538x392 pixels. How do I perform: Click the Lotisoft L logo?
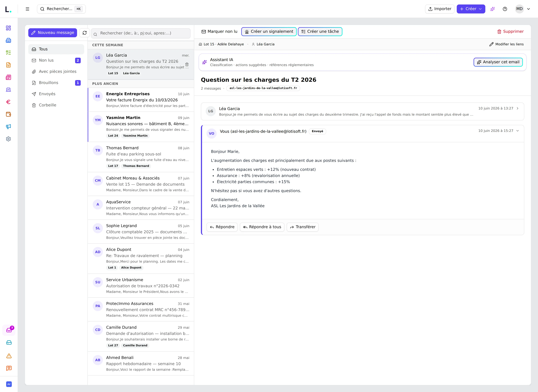click(8, 9)
